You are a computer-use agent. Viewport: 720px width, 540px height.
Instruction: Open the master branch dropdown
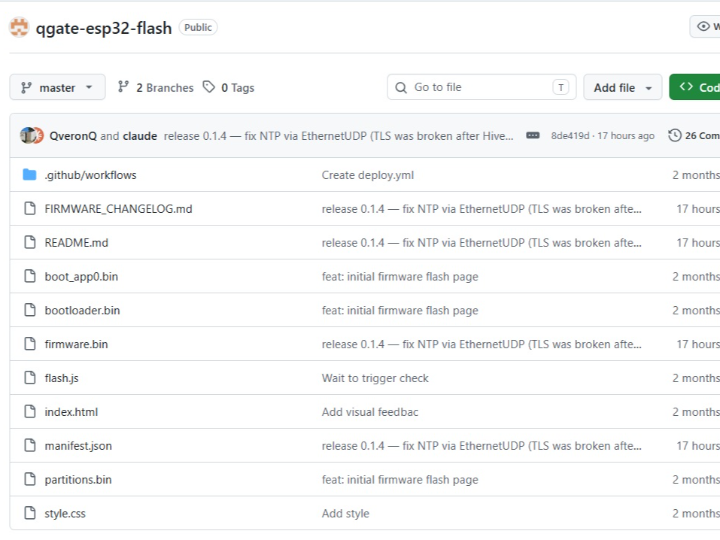tap(57, 88)
